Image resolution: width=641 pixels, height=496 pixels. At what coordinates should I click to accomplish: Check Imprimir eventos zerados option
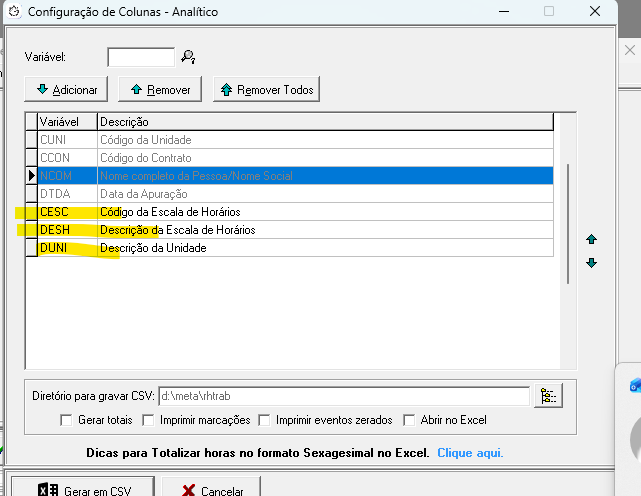pos(264,420)
